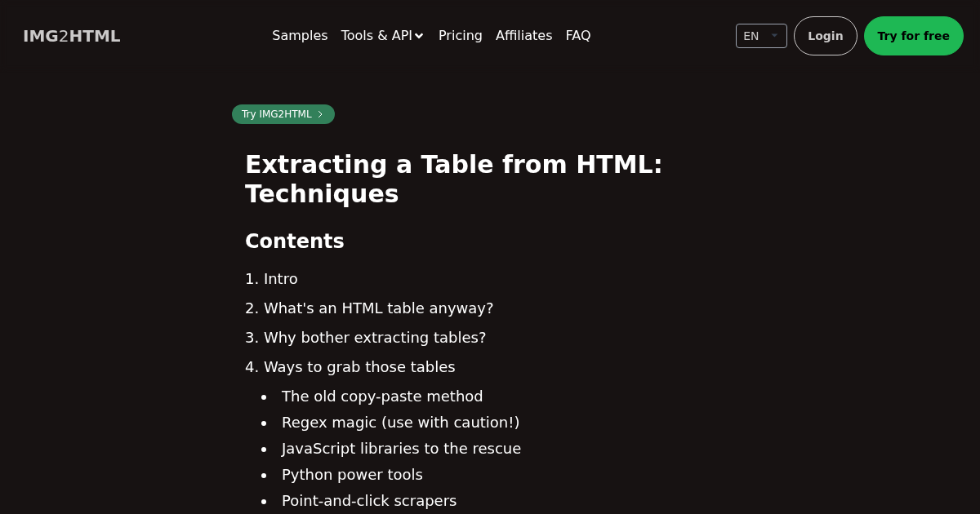This screenshot has height=514, width=980.
Task: Click the Python power tools list item
Action: coord(352,475)
